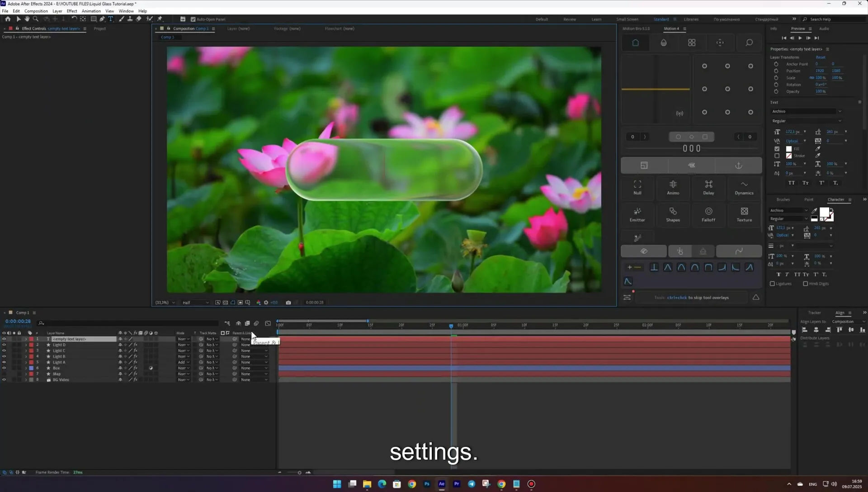Viewport: 868px width, 492px height.
Task: Select the Puppet Pin tool
Action: [x=160, y=19]
